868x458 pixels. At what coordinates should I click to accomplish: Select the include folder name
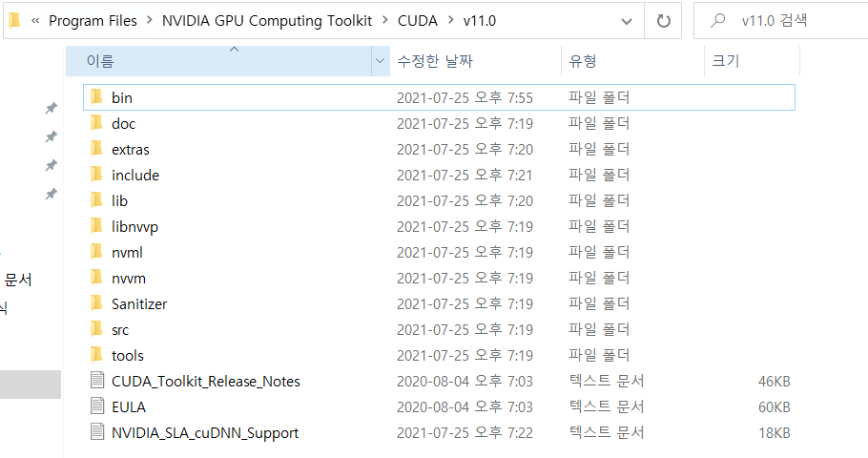[135, 175]
